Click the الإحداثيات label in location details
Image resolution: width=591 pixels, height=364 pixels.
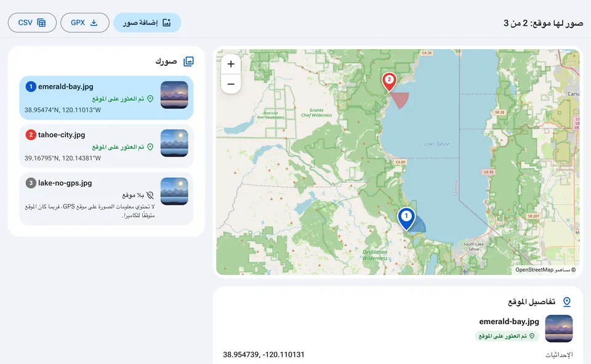[x=560, y=355]
